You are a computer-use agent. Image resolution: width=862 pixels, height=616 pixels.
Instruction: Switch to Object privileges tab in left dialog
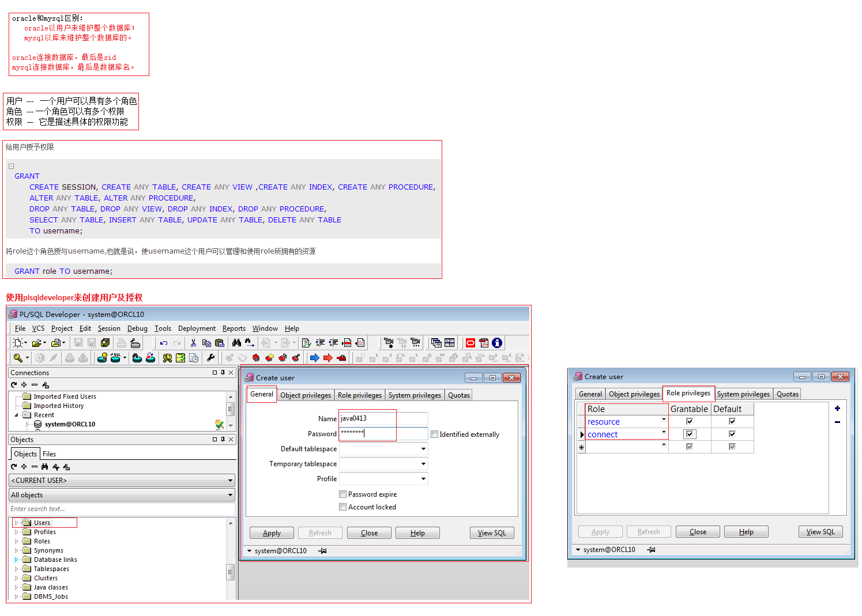[306, 395]
